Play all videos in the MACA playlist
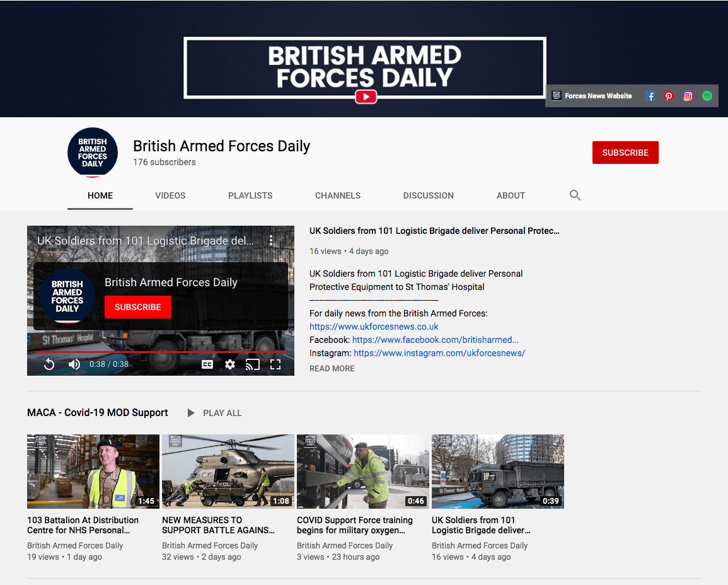The width and height of the screenshot is (728, 585). point(214,413)
